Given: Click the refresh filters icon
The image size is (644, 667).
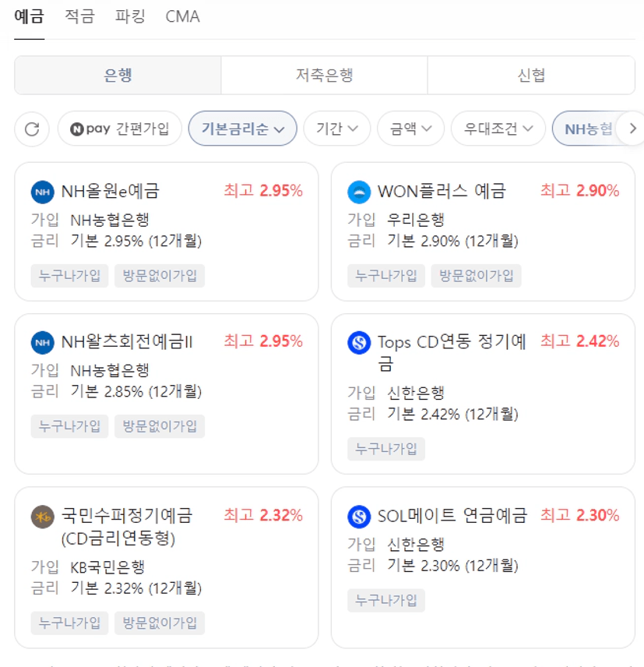Looking at the screenshot, I should [x=32, y=129].
